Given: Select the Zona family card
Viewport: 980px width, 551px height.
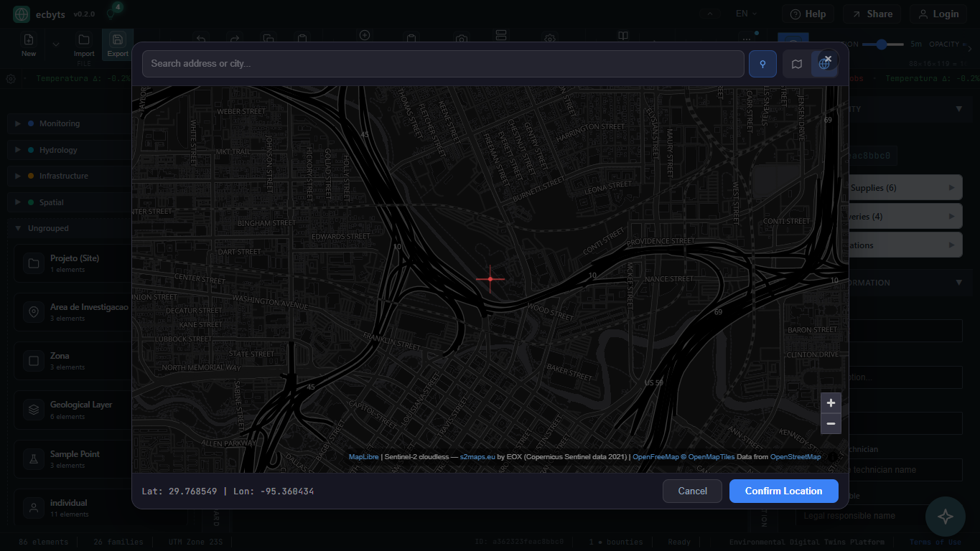Looking at the screenshot, I should (100, 361).
